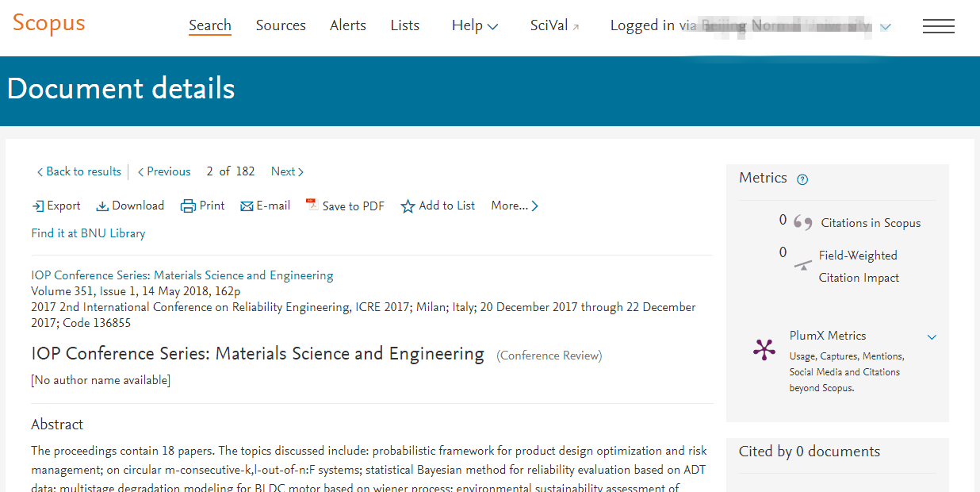Viewport: 980px width, 492px height.
Task: Open the Alerts tab
Action: [x=348, y=25]
